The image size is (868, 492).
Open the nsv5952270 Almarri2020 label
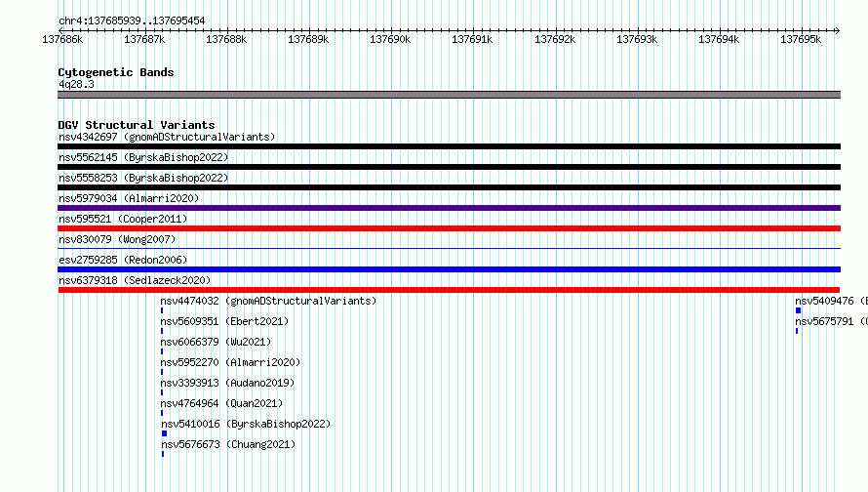tap(230, 362)
